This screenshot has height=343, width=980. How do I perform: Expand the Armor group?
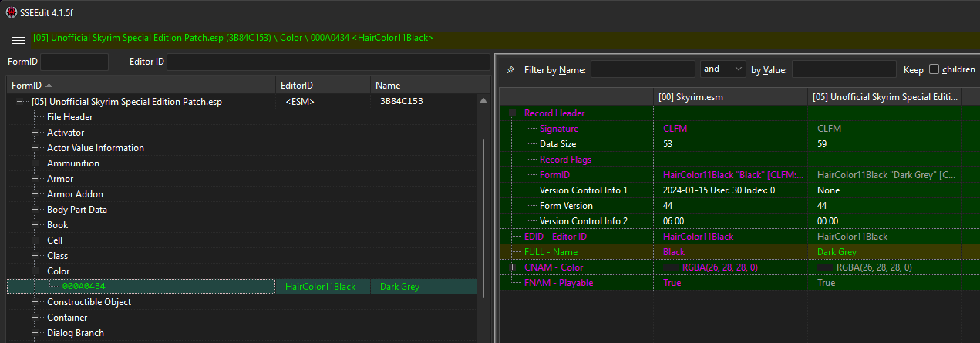point(35,179)
